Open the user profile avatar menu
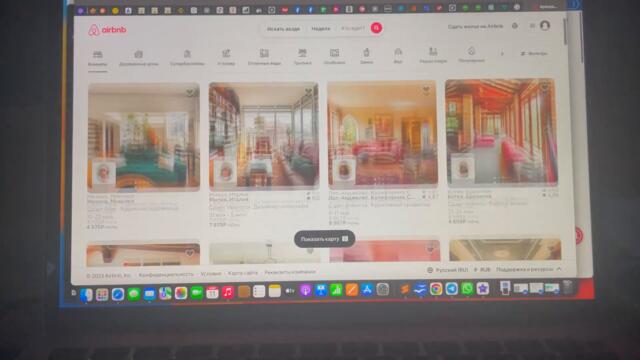This screenshot has height=360, width=640. tap(544, 25)
